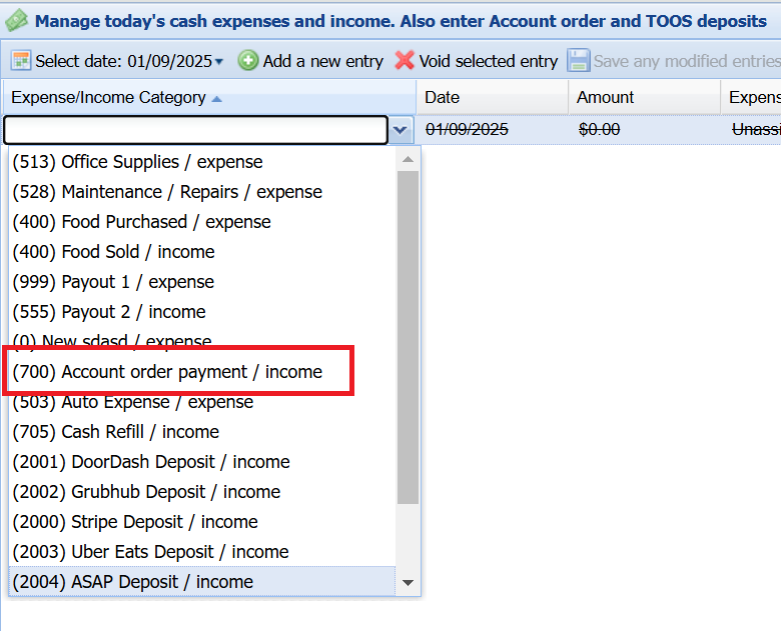Pick ASAP Deposit income option
Screen dimensions: 781x631
(x=132, y=582)
